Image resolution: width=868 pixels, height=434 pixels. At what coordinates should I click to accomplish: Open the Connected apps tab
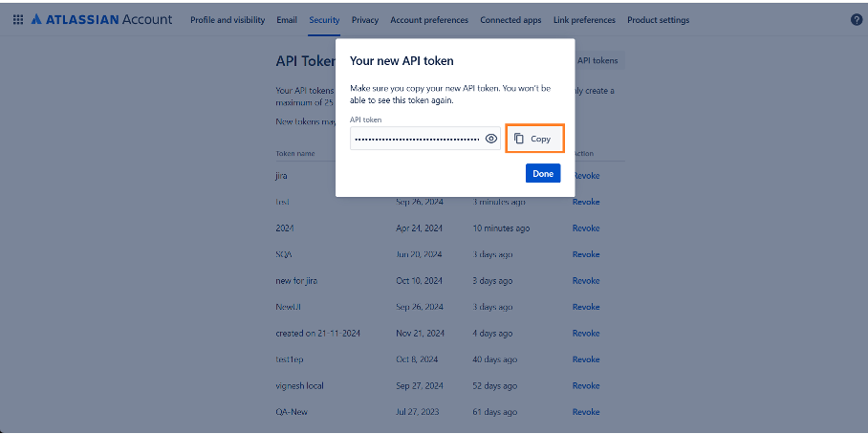click(x=510, y=20)
